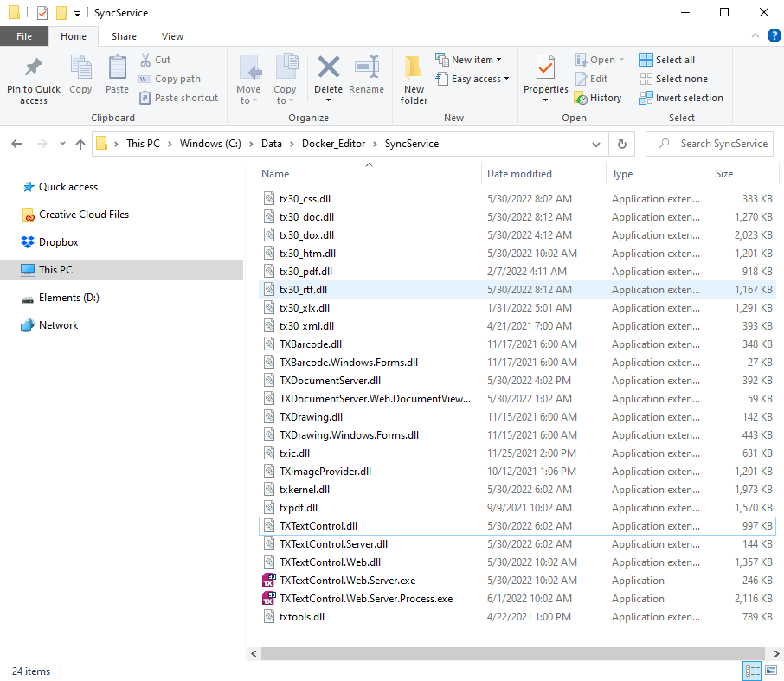
Task: Click Properties quick access toolbar checkmark icon
Action: point(42,12)
